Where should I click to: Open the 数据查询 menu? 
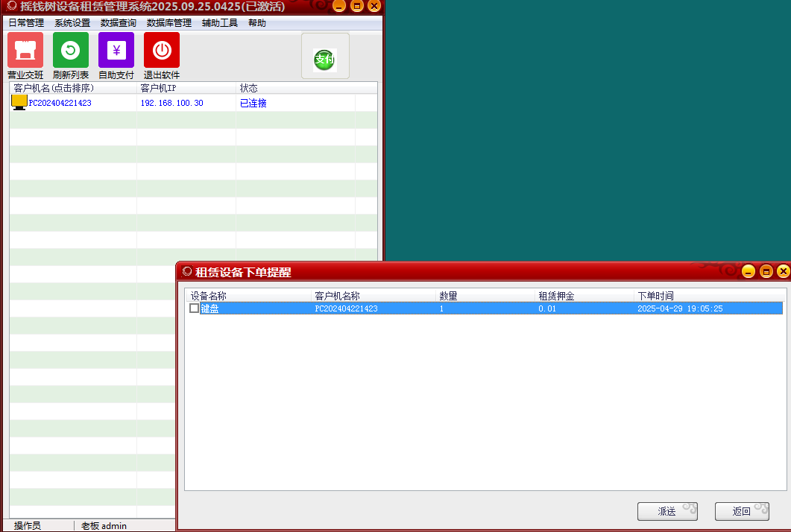tap(119, 23)
